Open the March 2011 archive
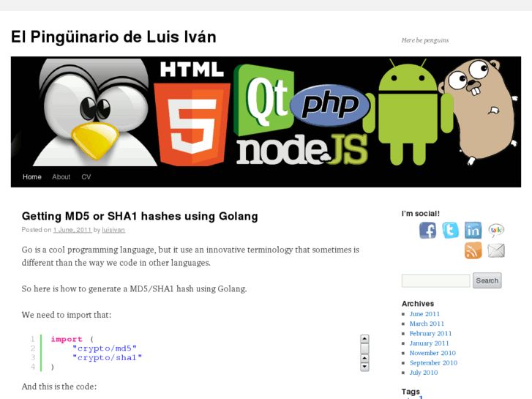This screenshot has height=399, width=532. (427, 324)
